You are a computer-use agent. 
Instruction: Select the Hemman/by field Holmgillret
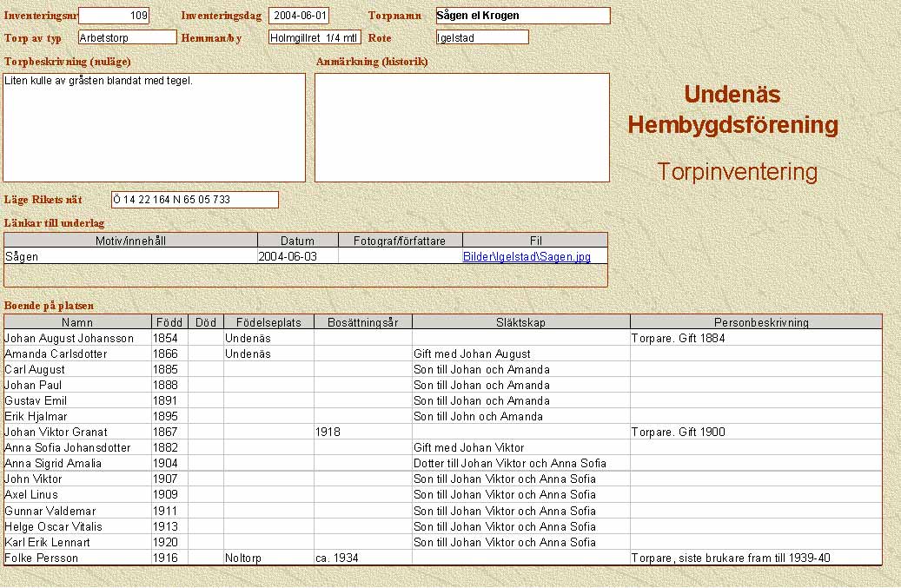(x=315, y=37)
